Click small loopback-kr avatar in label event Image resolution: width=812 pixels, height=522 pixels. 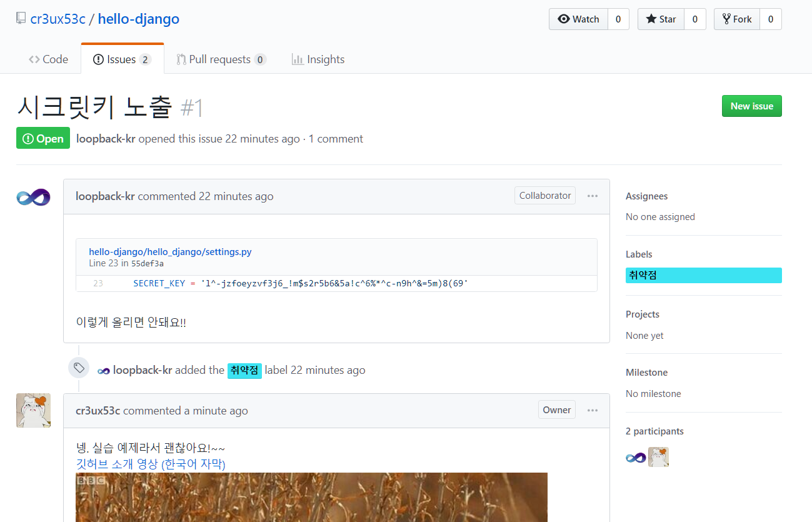coord(104,371)
